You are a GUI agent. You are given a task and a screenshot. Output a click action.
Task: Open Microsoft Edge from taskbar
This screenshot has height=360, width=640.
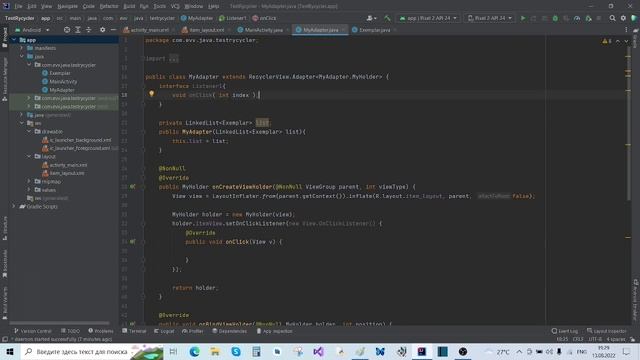195,351
